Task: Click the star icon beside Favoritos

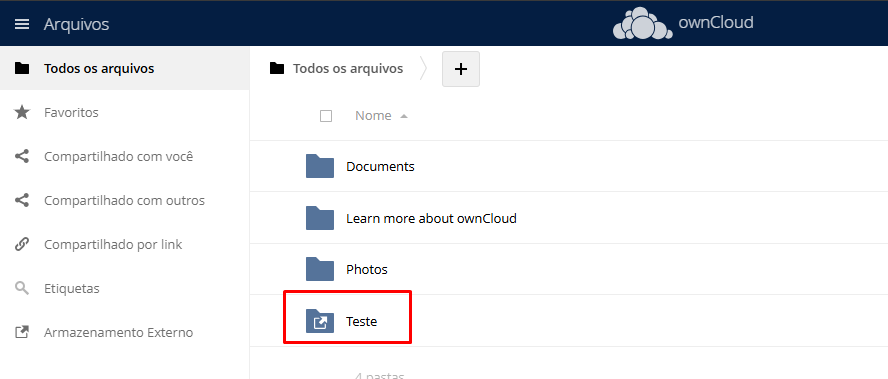Action: (x=22, y=112)
